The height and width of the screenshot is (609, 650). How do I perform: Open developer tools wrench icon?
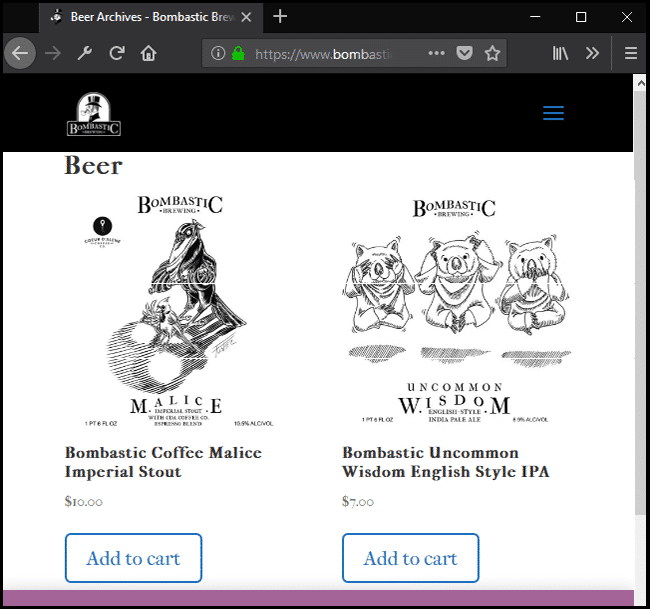tap(85, 53)
